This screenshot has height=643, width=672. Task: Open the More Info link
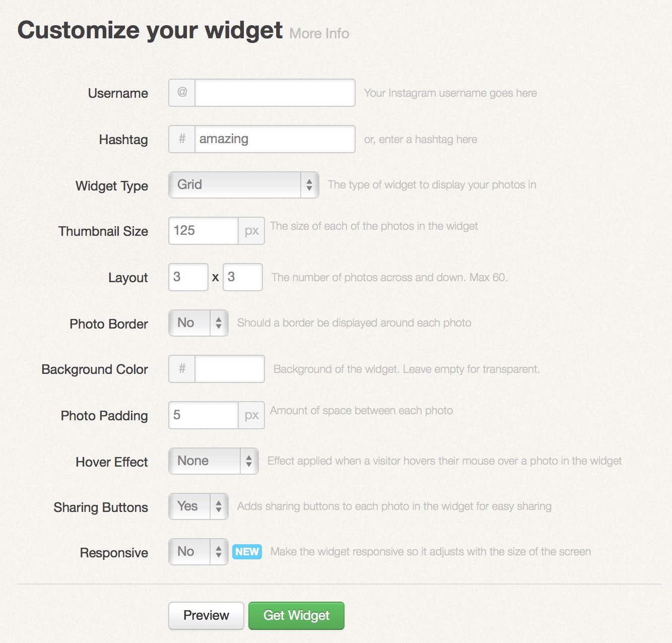coord(319,34)
